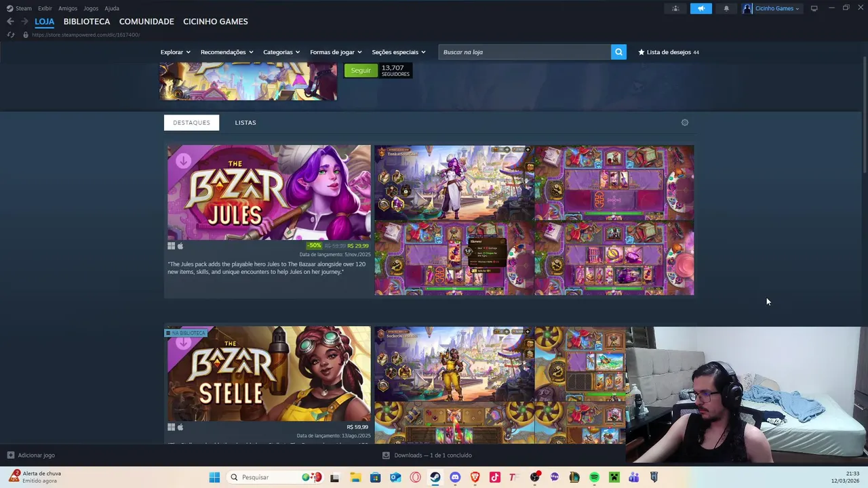
Task: Open the friends activity icon in title bar
Action: point(675,8)
